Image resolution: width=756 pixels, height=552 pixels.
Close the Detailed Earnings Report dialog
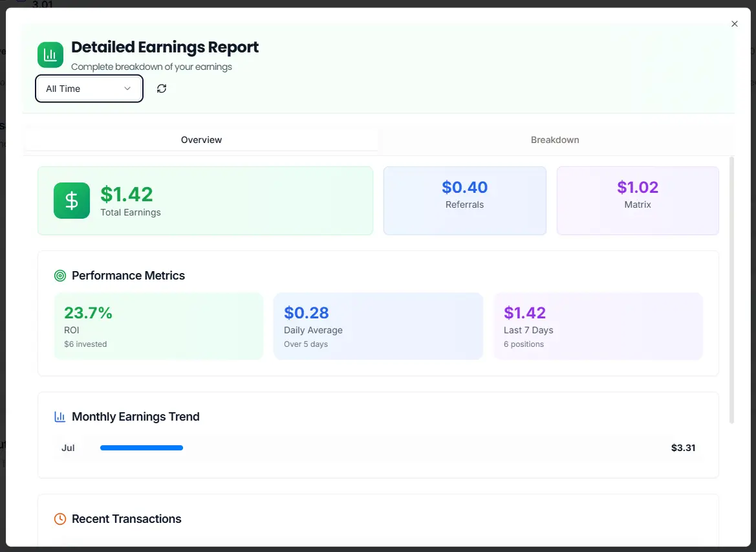pyautogui.click(x=734, y=24)
